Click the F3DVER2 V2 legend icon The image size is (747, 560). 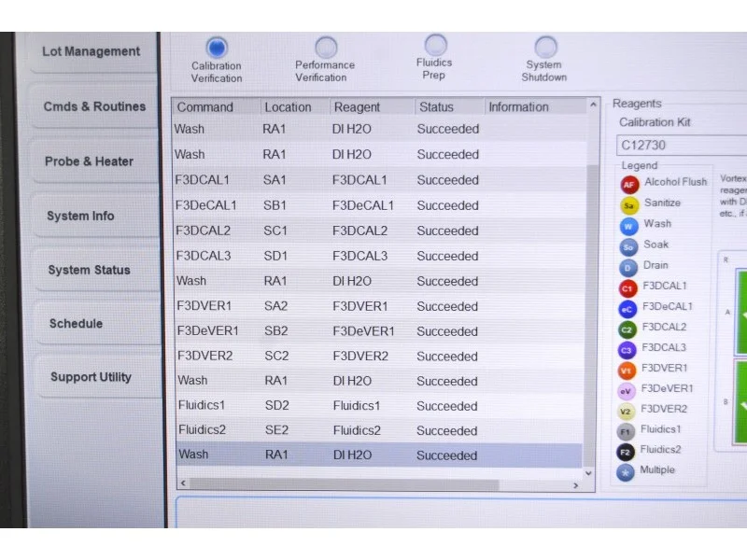626,412
